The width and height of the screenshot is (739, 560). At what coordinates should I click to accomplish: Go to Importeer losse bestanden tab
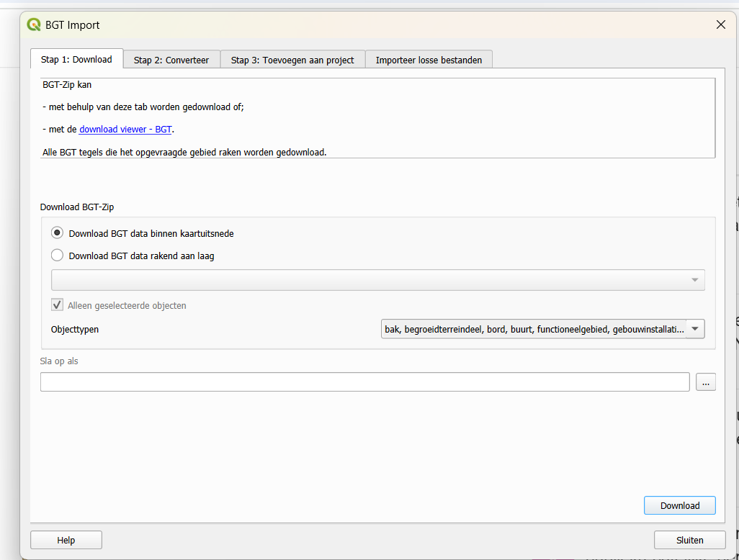pos(429,60)
